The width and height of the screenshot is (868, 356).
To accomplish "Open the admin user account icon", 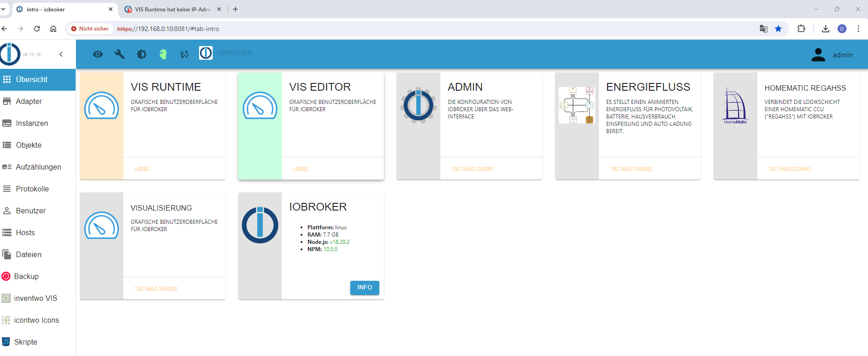I will pos(818,55).
